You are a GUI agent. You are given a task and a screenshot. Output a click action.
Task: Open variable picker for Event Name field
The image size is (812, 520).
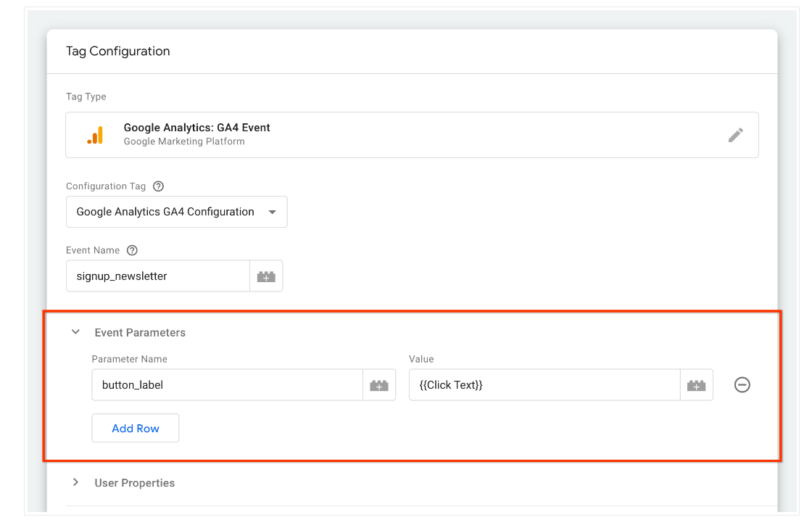(266, 276)
